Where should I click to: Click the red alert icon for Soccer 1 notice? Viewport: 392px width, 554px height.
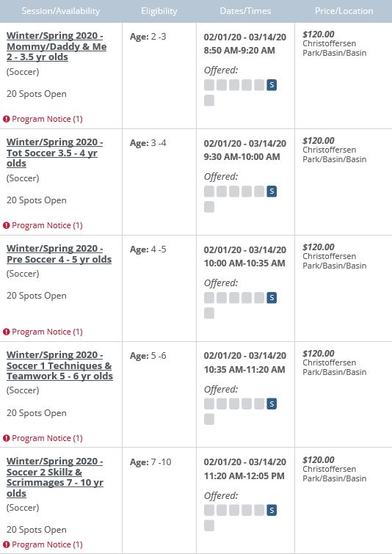point(7,438)
